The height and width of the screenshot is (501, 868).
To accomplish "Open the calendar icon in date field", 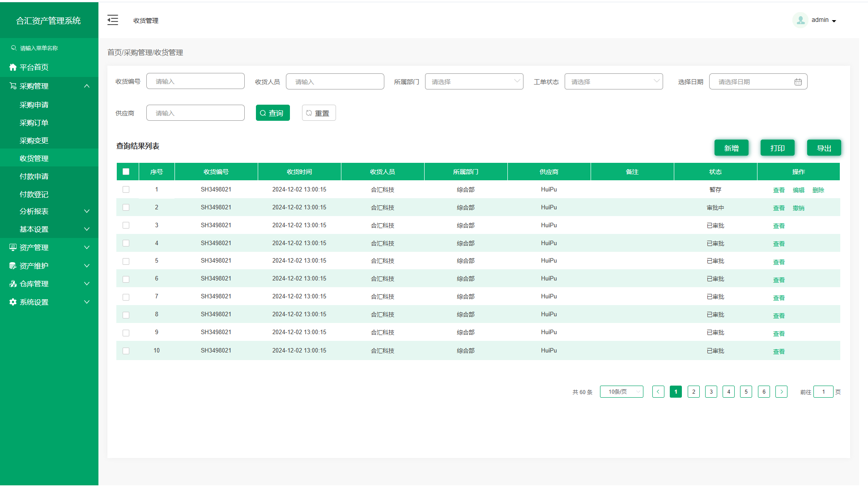I will tap(798, 82).
